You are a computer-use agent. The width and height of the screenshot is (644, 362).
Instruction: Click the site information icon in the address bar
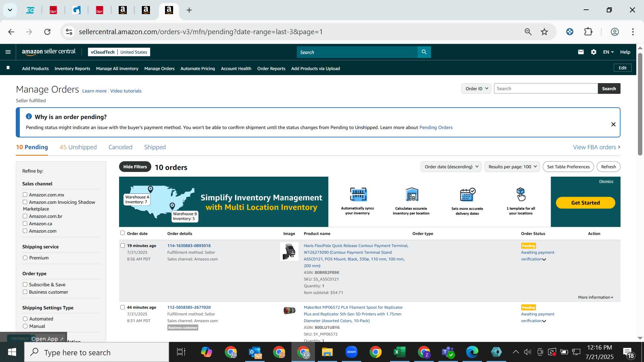69,32
